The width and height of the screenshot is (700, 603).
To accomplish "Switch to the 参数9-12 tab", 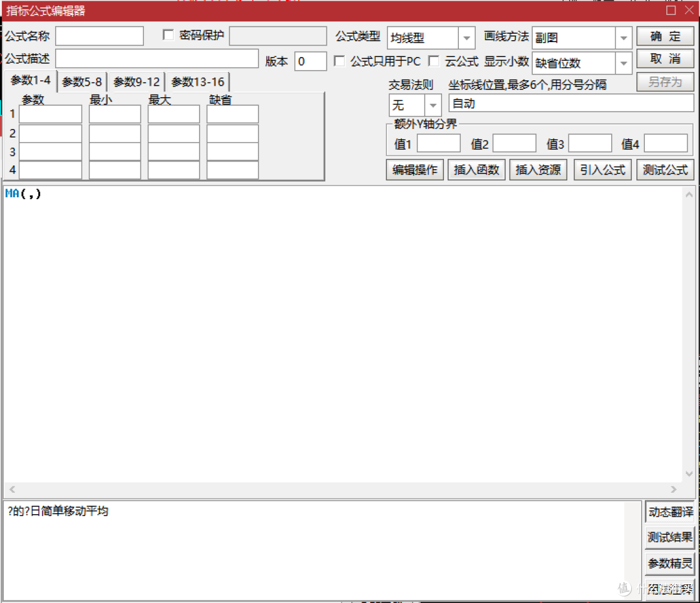I will click(x=136, y=82).
